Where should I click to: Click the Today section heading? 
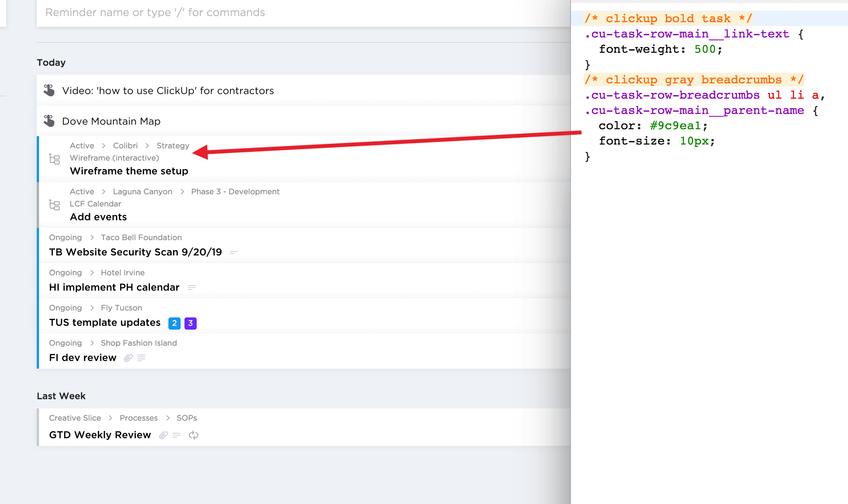[x=51, y=62]
